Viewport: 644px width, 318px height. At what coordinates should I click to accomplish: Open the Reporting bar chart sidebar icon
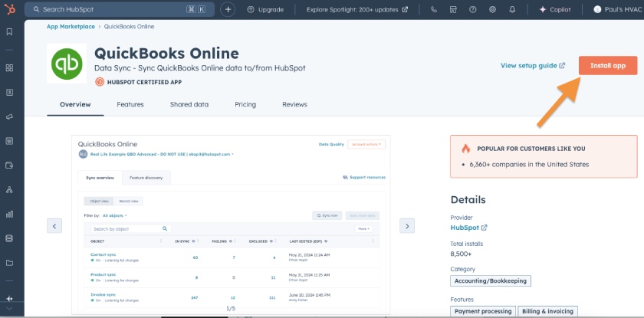[x=9, y=215]
